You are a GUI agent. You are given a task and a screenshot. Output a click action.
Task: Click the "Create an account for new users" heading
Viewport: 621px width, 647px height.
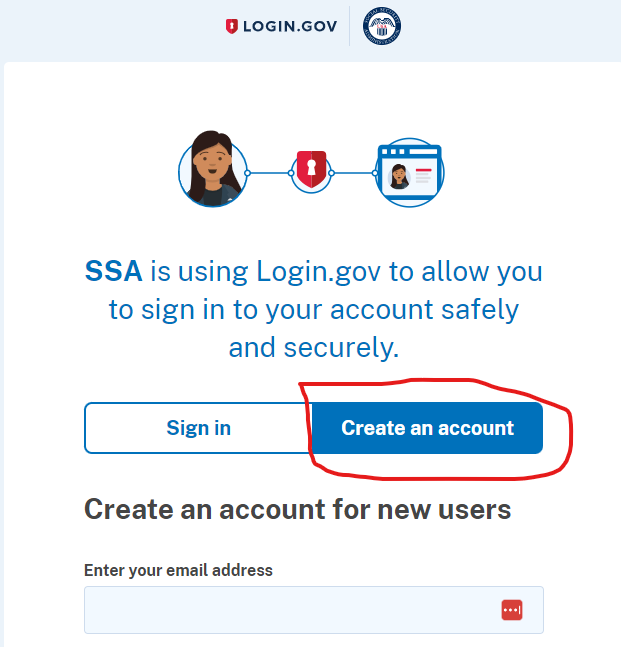298,510
